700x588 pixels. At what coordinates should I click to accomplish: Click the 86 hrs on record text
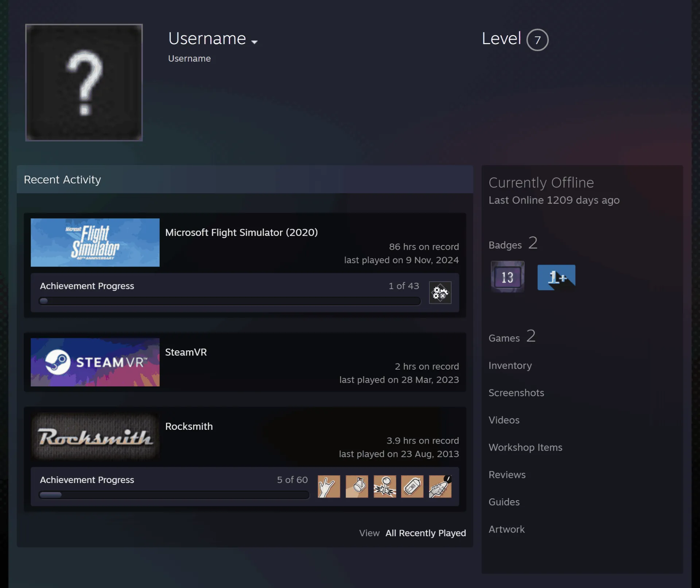pyautogui.click(x=424, y=247)
